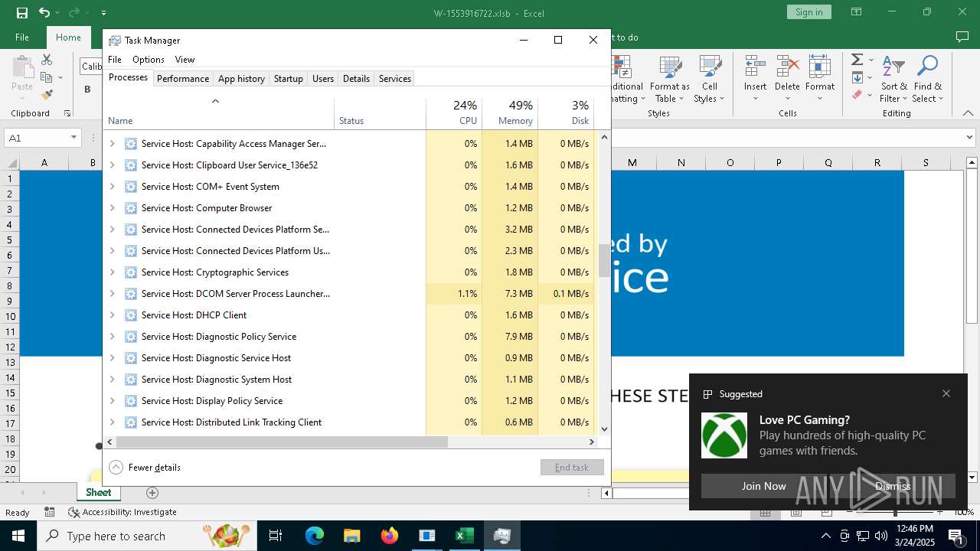Open Microsoft Edge from the taskbar
Screen dimensions: 980x551
click(315, 536)
